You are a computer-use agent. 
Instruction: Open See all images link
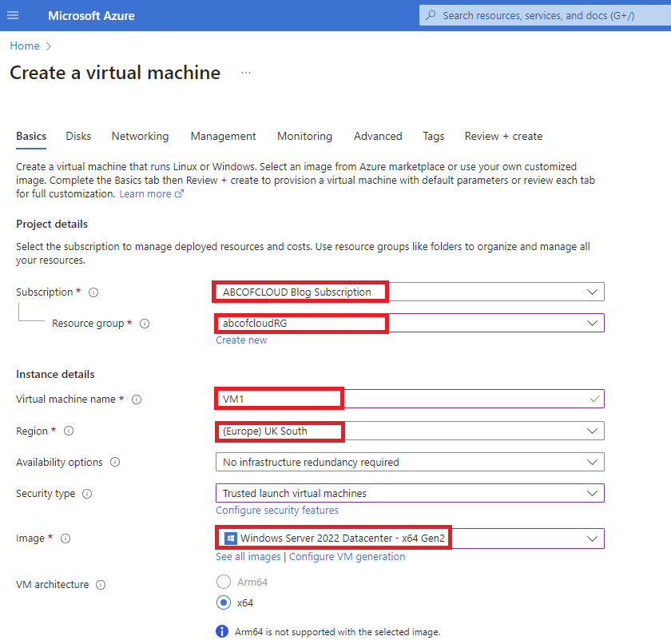click(248, 556)
